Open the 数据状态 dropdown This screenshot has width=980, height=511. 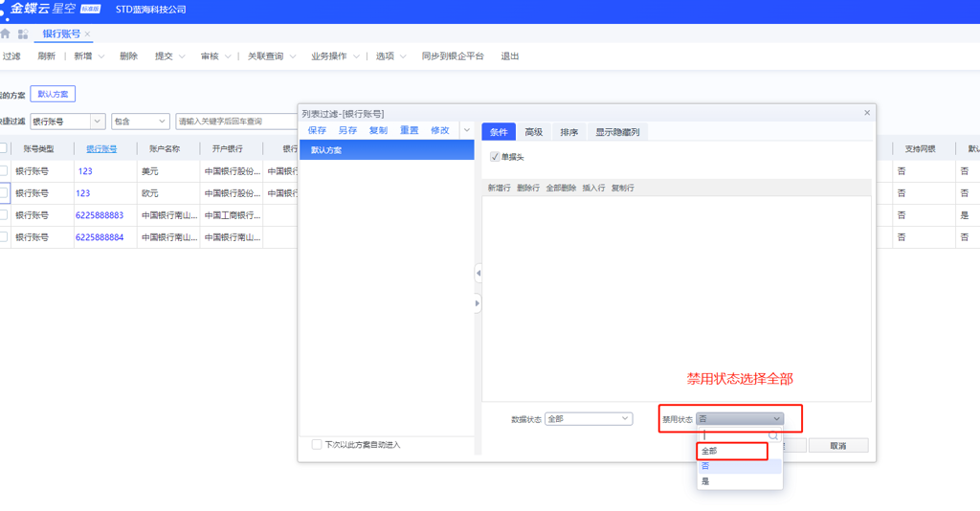click(x=589, y=419)
